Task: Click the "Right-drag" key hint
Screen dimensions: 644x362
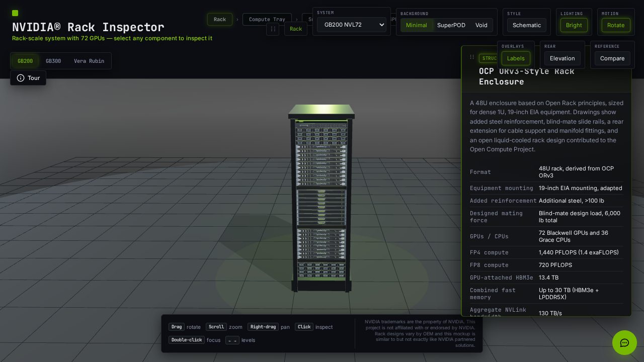Action: [x=263, y=327]
